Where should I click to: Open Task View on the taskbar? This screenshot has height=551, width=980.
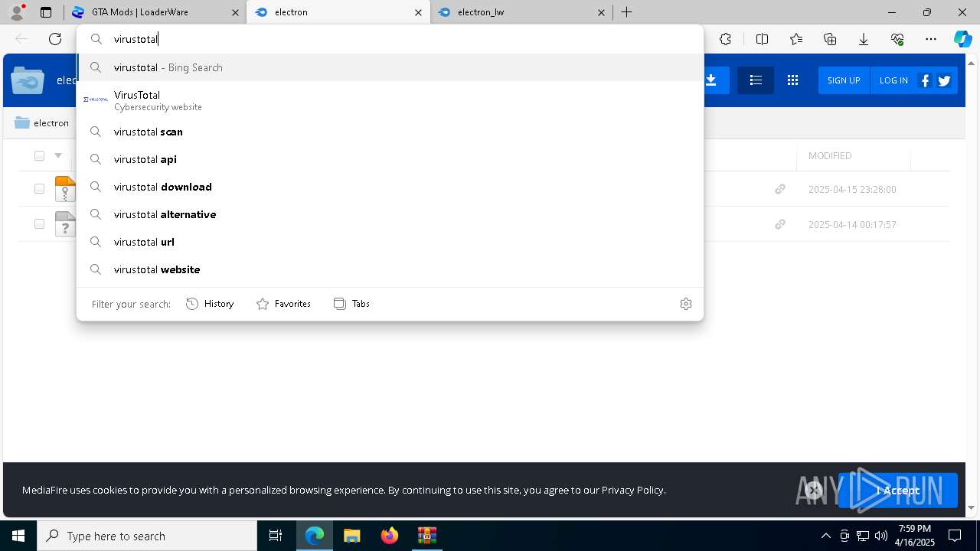click(x=276, y=536)
